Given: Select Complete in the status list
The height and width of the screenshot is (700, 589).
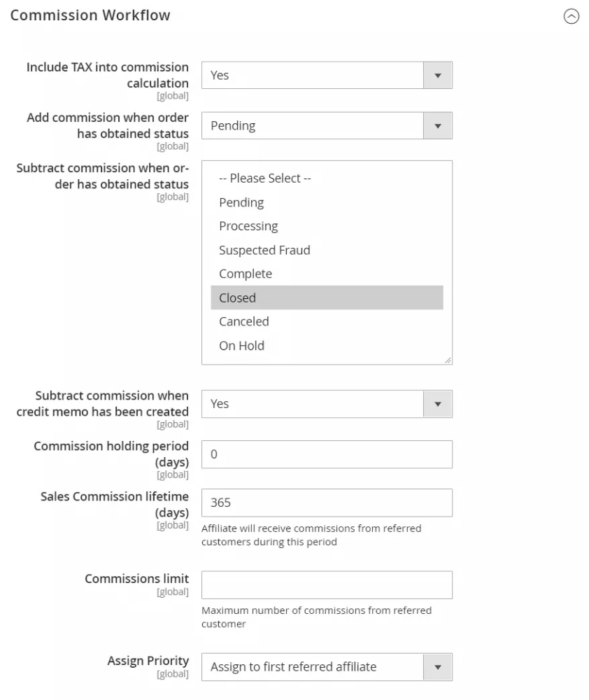Looking at the screenshot, I should 246,274.
